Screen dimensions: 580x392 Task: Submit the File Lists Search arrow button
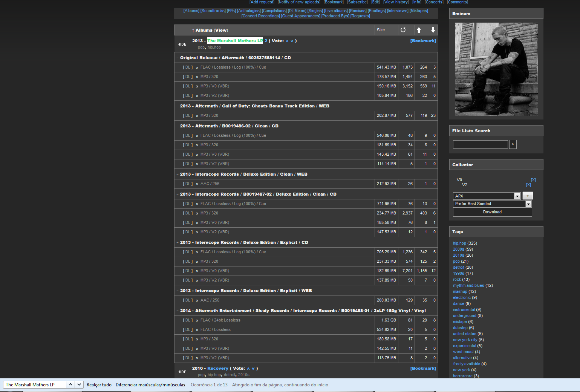[513, 144]
